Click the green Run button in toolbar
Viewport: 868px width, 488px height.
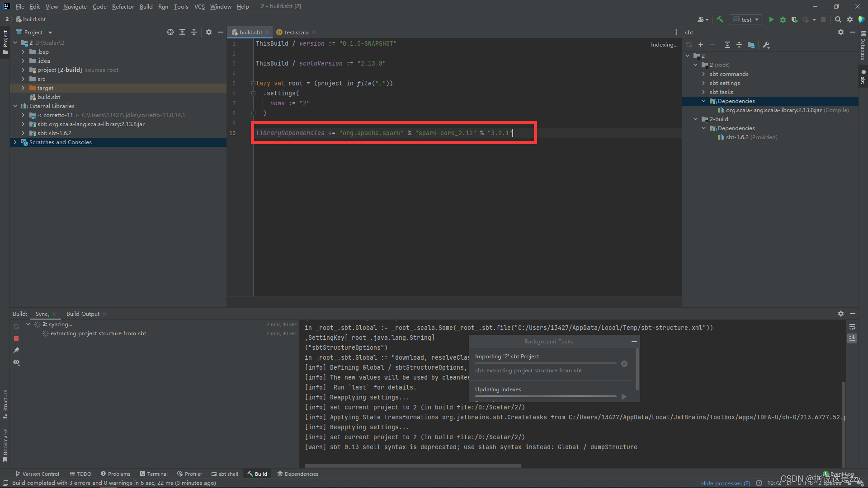[x=771, y=19]
